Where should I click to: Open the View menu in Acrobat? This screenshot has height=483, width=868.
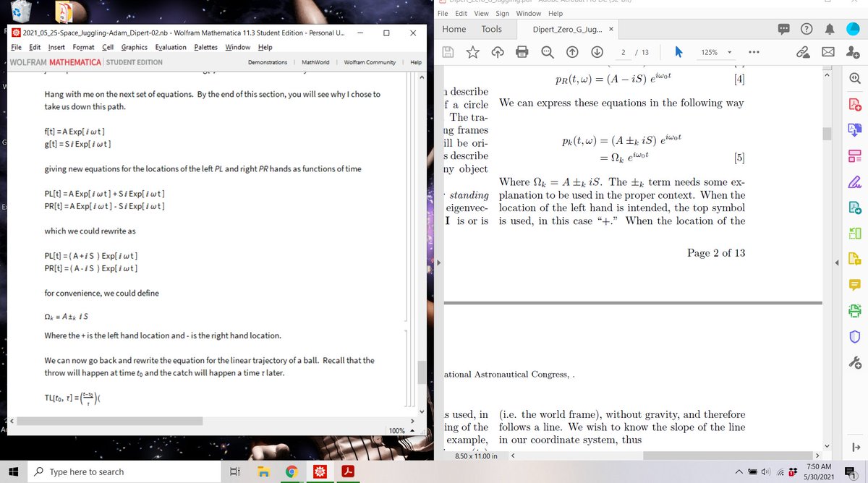482,13
